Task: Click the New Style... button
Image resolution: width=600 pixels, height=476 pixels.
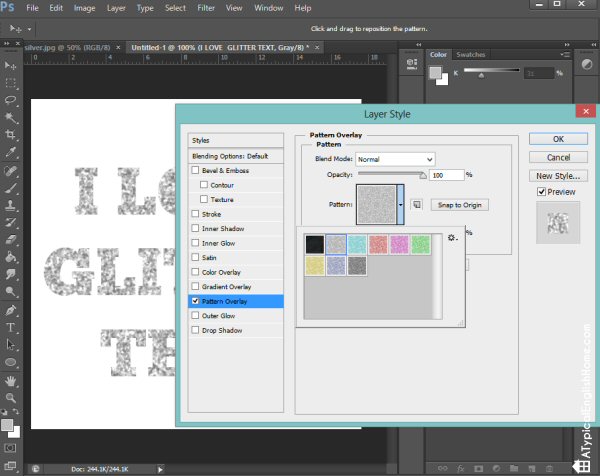Action: [558, 176]
